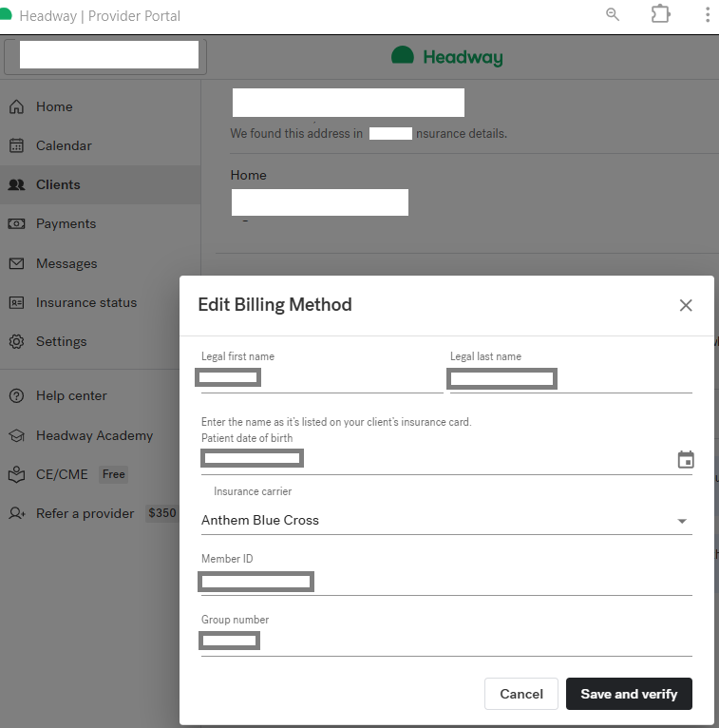Go to Refer a provider

[x=85, y=513]
